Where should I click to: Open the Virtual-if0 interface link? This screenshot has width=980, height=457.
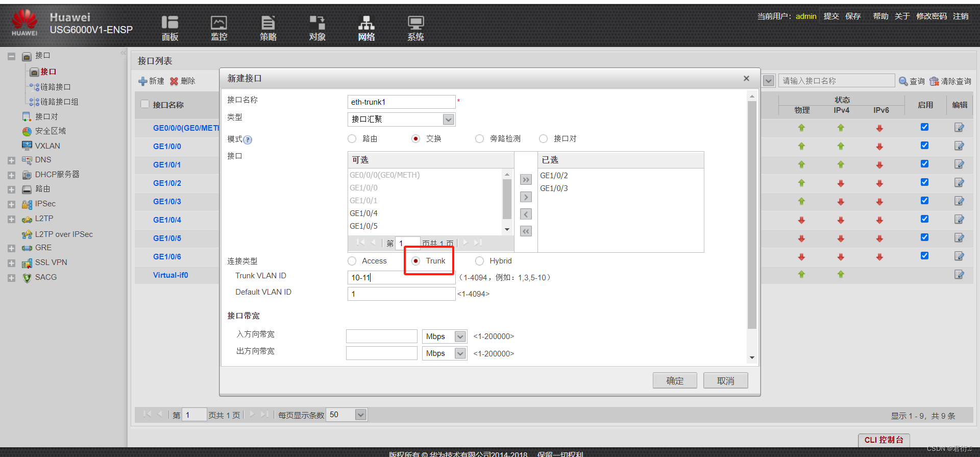tap(170, 275)
